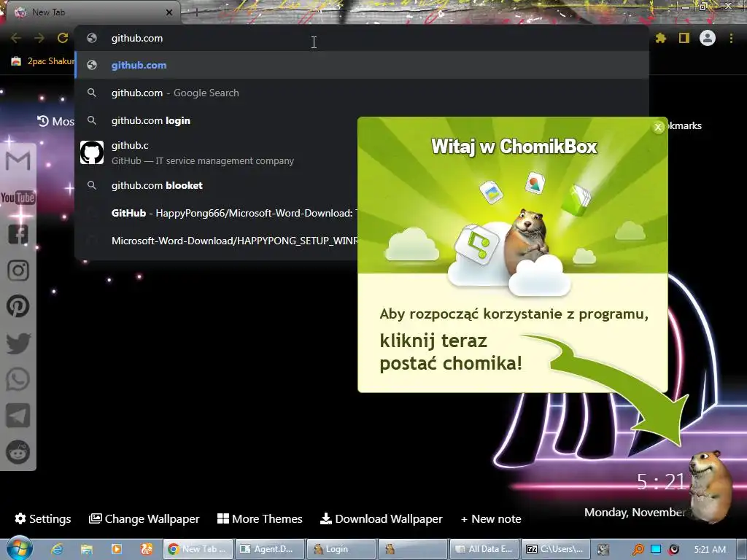Select GitHub IT service management company suggestion
The image size is (747, 560).
tap(216, 153)
